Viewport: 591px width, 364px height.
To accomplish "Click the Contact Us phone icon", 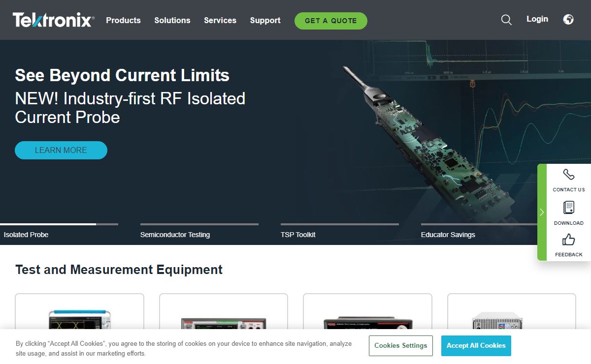I will click(x=568, y=175).
